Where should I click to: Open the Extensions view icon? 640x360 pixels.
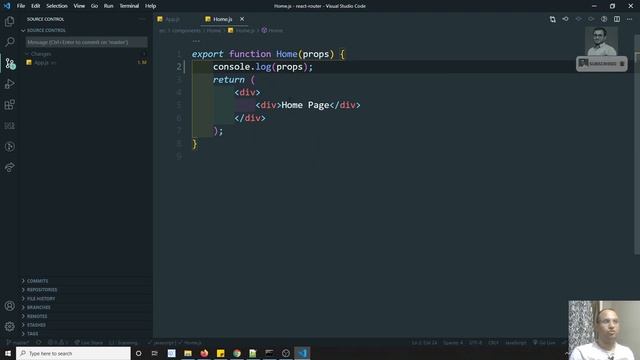click(9, 104)
